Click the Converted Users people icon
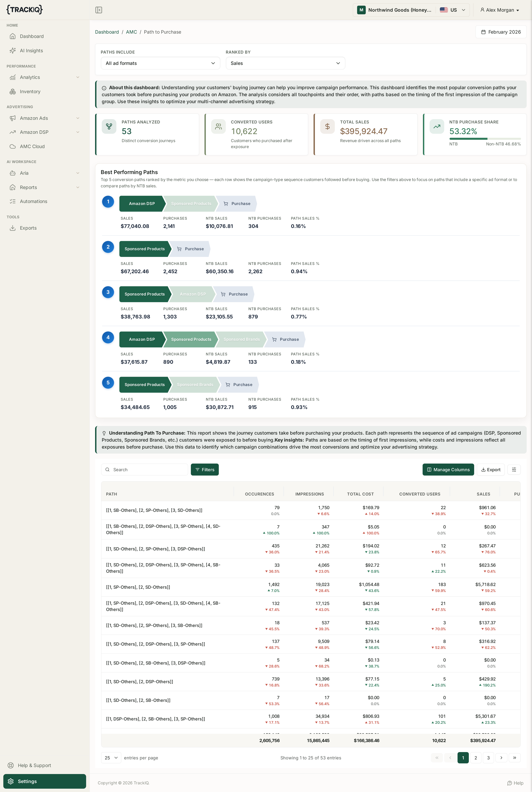 [218, 127]
